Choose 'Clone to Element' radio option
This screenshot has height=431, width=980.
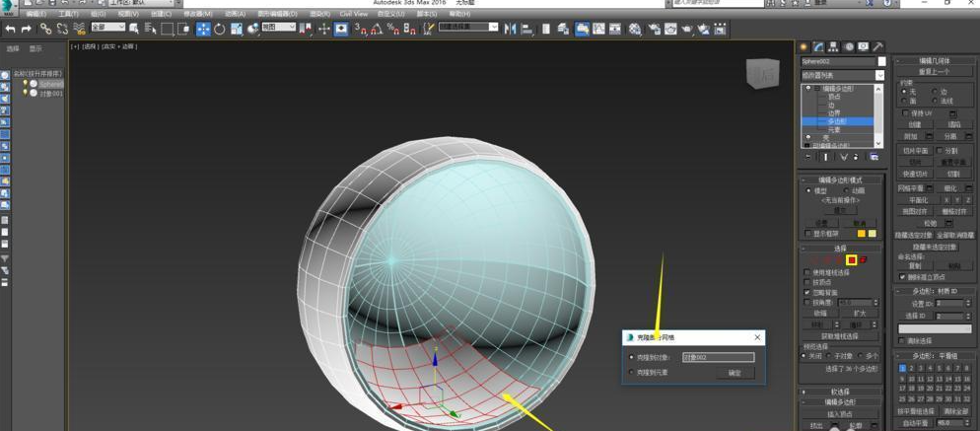point(632,372)
